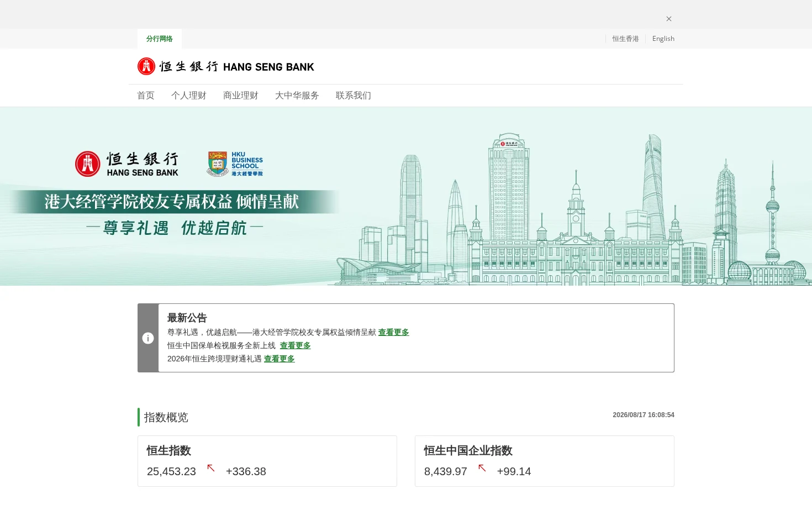Open the 恒生指数 card
Viewport: 812px width, 510px height.
pos(267,461)
